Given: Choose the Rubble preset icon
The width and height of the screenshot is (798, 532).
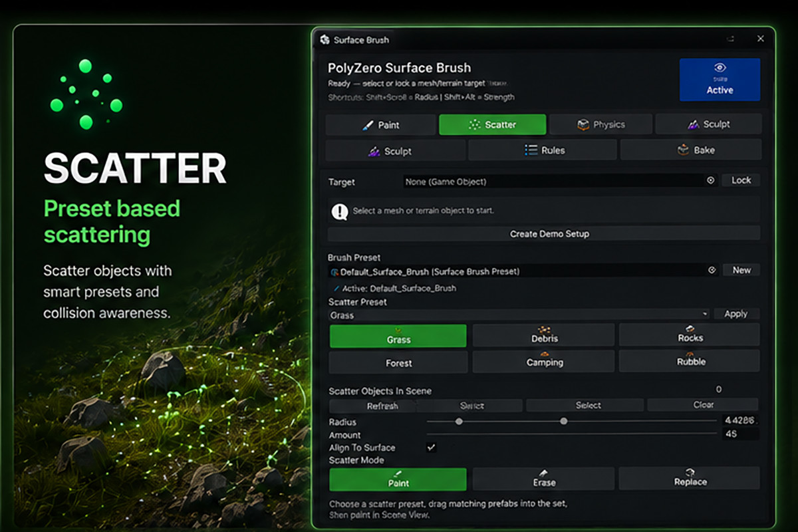Looking at the screenshot, I should tap(690, 353).
